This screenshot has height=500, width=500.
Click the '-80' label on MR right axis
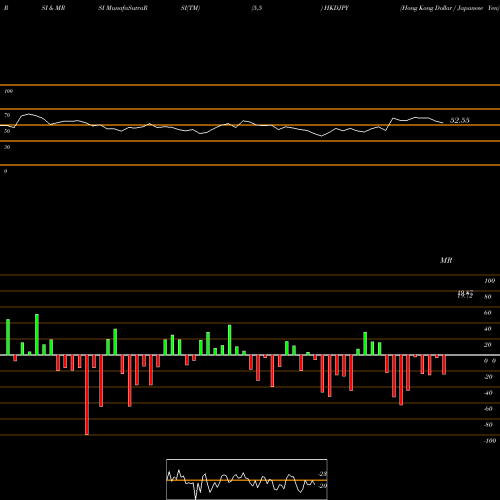click(x=488, y=425)
